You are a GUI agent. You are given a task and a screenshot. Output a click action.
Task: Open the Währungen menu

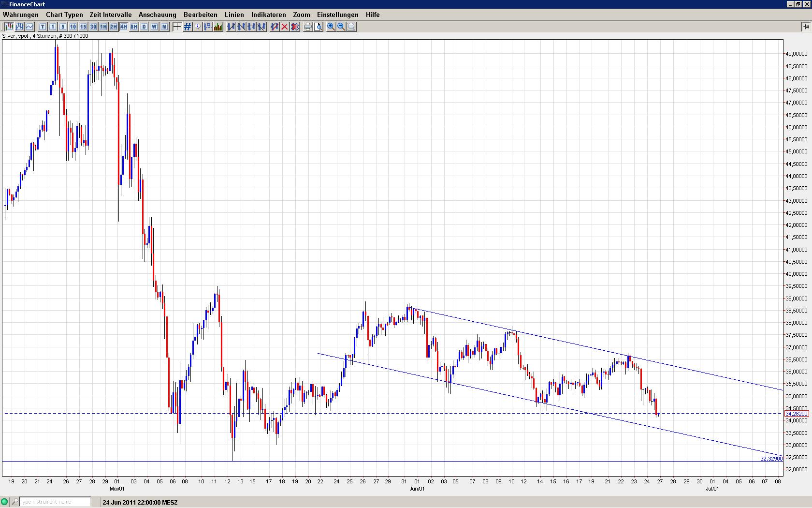tap(21, 15)
